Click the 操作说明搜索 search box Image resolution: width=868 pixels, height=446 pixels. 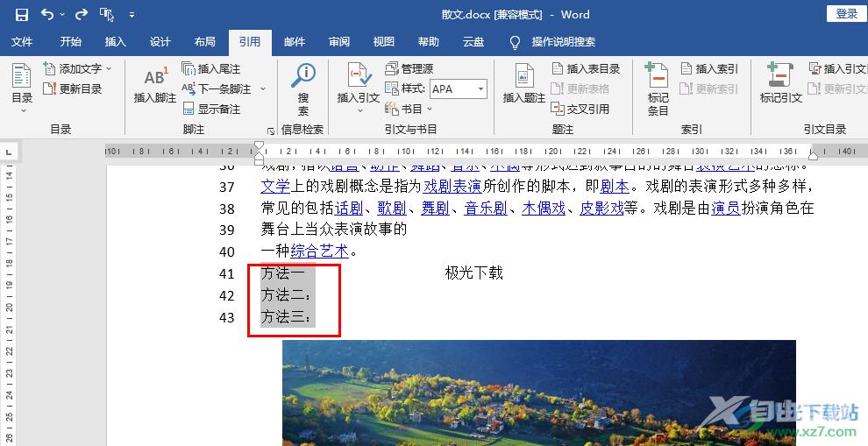[553, 41]
